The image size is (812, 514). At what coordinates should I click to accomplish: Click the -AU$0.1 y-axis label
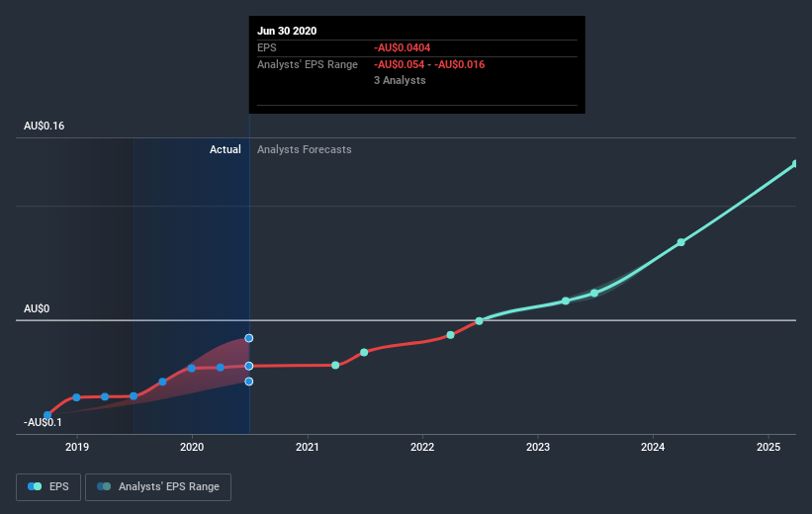coord(43,422)
